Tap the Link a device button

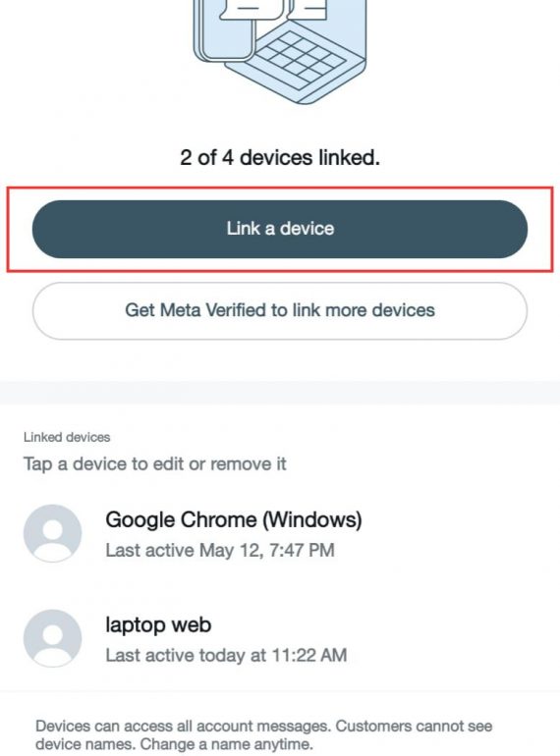[280, 229]
